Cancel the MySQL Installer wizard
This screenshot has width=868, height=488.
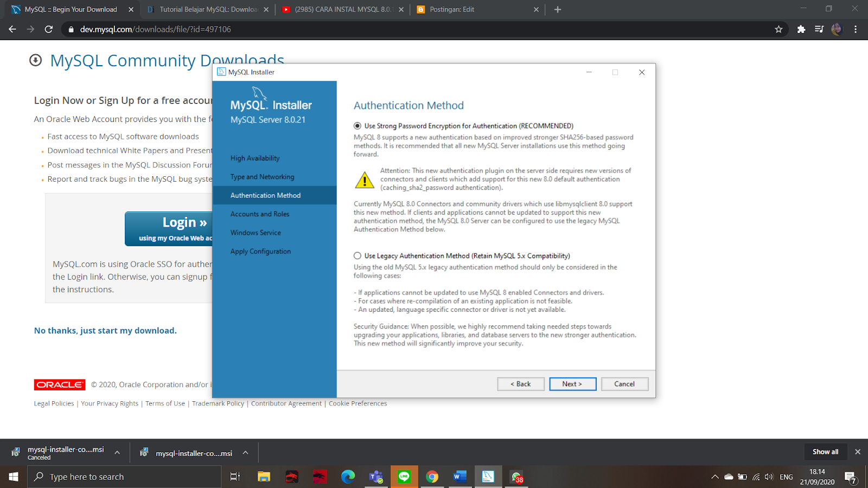(624, 384)
